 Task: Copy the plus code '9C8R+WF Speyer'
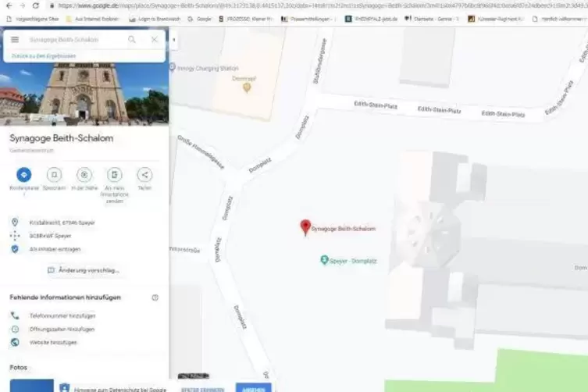click(50, 236)
